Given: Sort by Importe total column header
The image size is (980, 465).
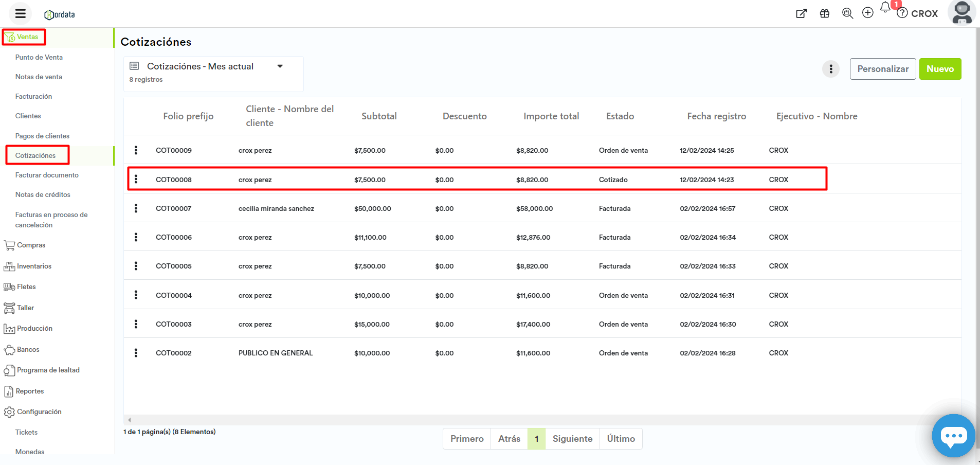Looking at the screenshot, I should tap(551, 116).
